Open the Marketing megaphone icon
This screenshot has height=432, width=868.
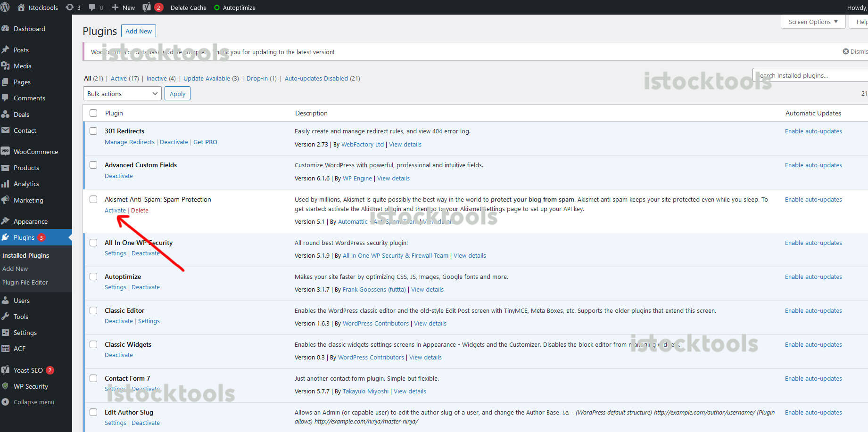click(x=5, y=200)
